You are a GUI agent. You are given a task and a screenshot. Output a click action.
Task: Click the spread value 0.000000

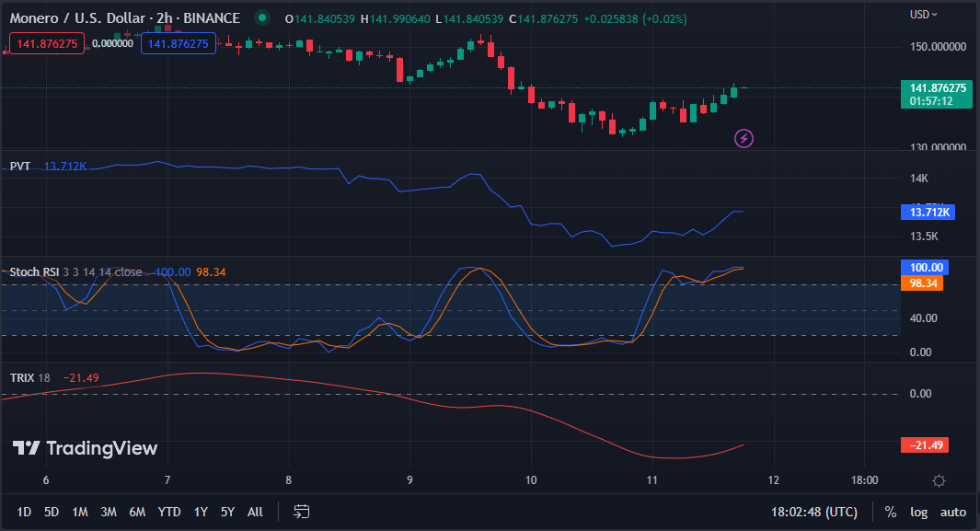click(112, 44)
